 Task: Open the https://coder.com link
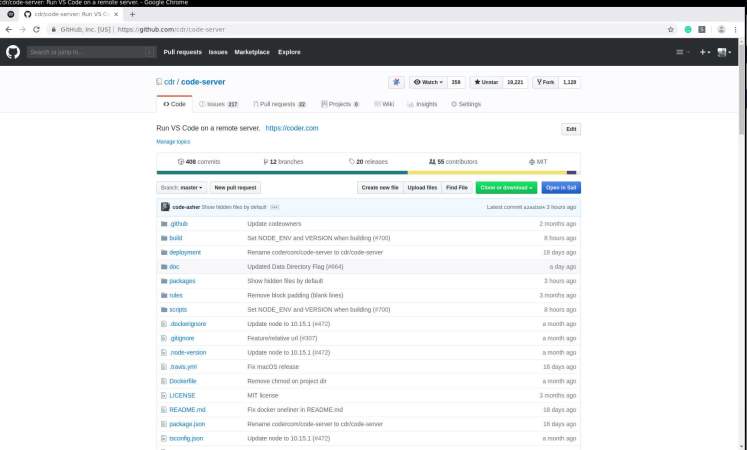tap(292, 128)
